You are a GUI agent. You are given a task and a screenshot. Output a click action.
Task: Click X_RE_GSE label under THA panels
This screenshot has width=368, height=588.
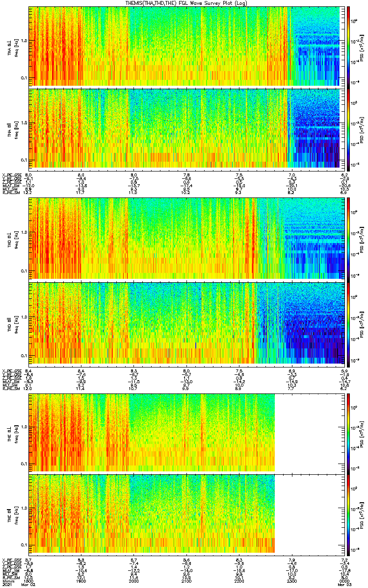[x=12, y=174]
